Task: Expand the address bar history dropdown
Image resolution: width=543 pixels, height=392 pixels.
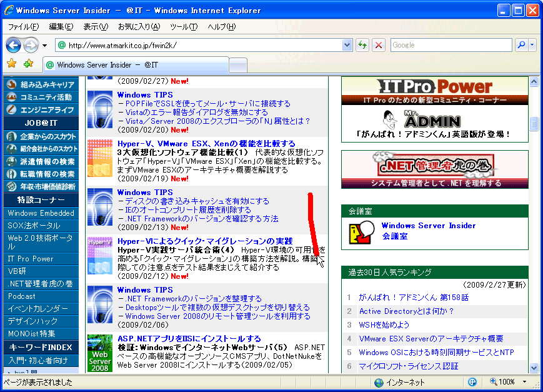Action: pos(347,45)
